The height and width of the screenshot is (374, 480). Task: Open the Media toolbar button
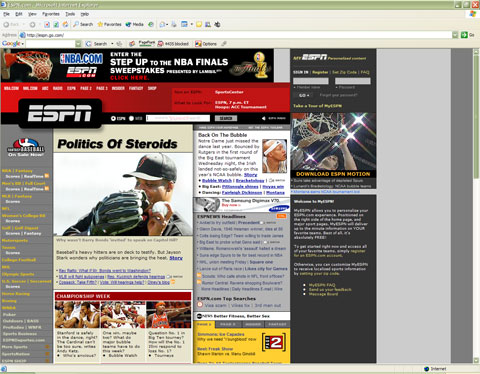tap(134, 24)
